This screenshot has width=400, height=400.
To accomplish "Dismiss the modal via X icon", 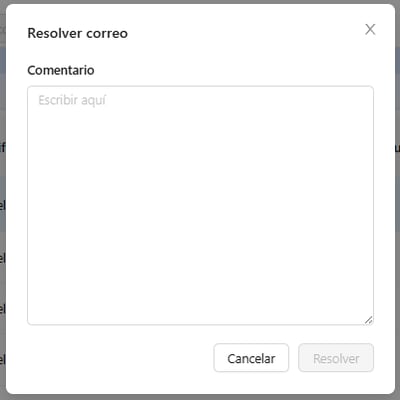I will [x=370, y=29].
